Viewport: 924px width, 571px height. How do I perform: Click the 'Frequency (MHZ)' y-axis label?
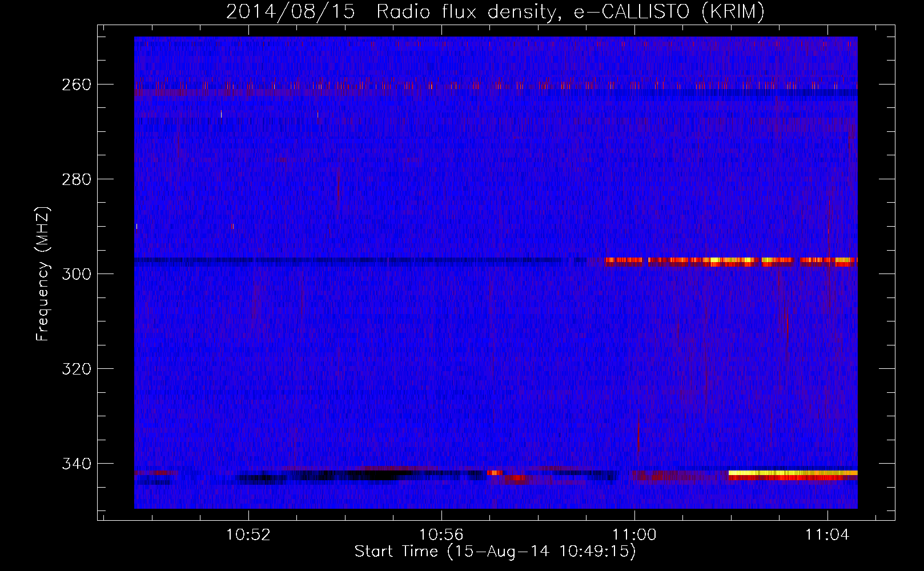pyautogui.click(x=43, y=274)
